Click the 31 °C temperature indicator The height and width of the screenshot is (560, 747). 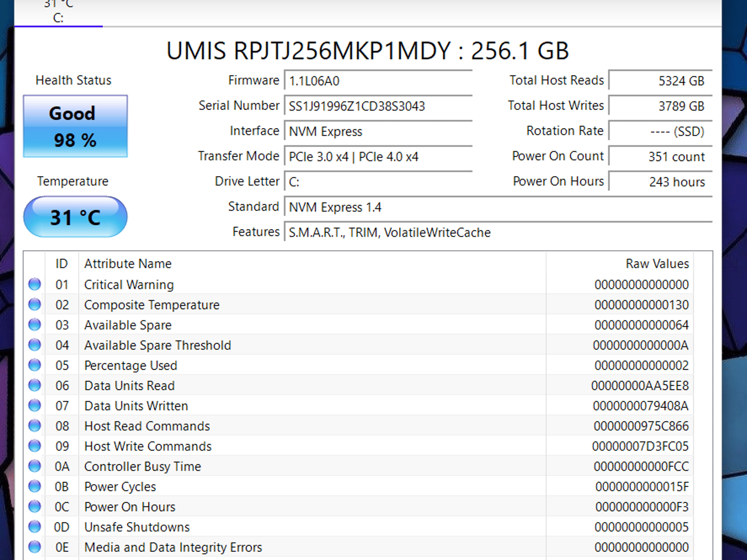click(76, 217)
